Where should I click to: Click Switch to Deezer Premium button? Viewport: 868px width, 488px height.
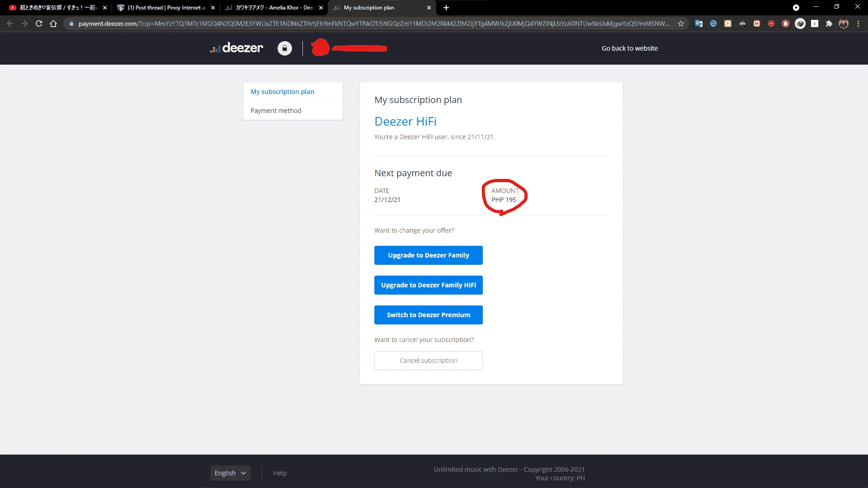pos(429,315)
